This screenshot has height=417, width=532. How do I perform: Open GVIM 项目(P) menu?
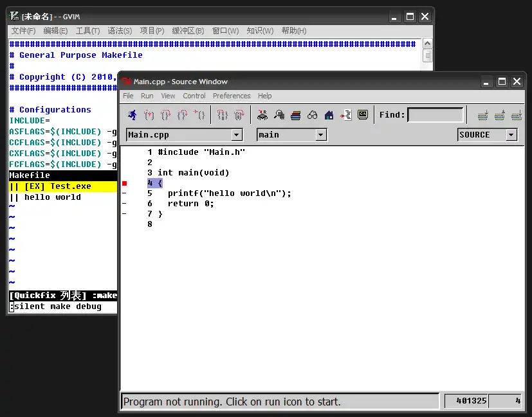coord(152,31)
